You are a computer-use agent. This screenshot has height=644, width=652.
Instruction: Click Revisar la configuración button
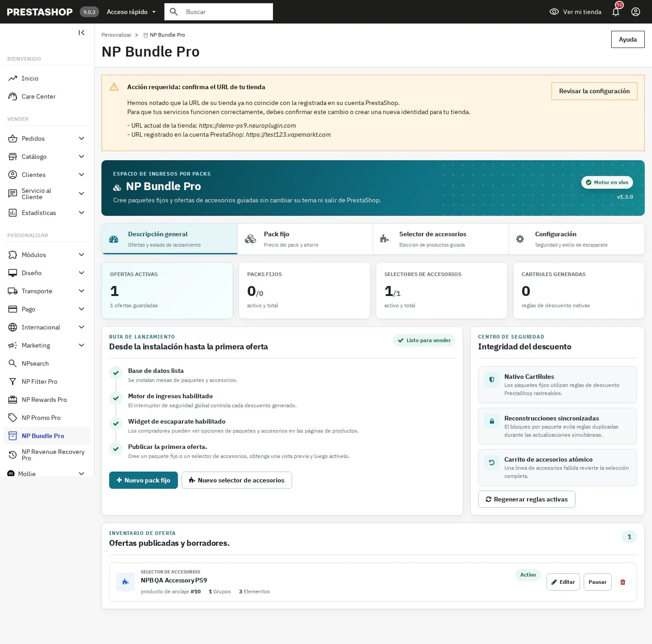594,91
